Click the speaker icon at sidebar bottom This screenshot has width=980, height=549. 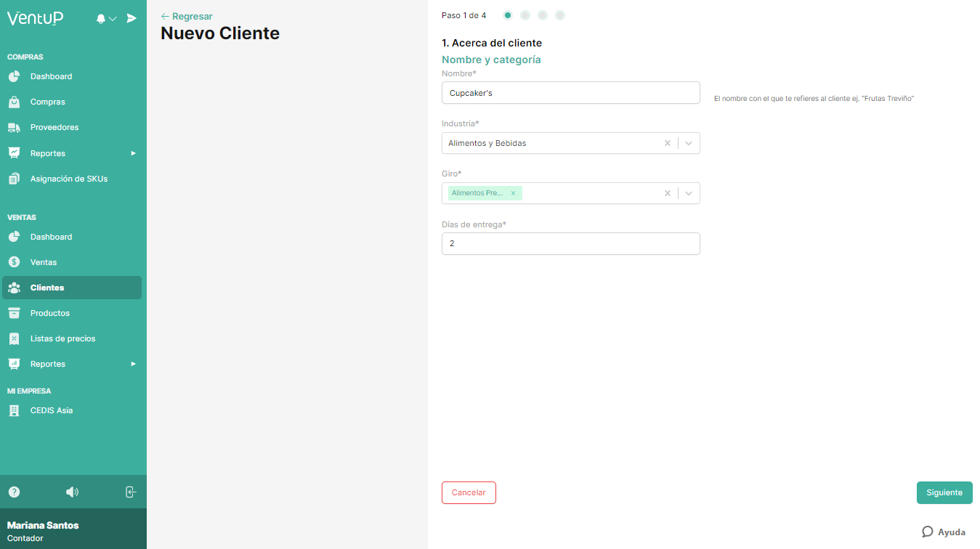click(x=72, y=492)
